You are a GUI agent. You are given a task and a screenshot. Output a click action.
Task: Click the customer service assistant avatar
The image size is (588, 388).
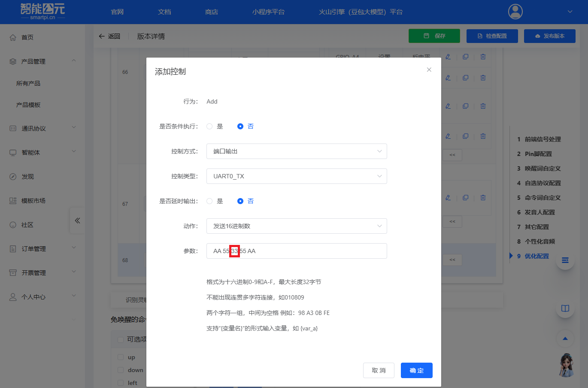point(566,365)
